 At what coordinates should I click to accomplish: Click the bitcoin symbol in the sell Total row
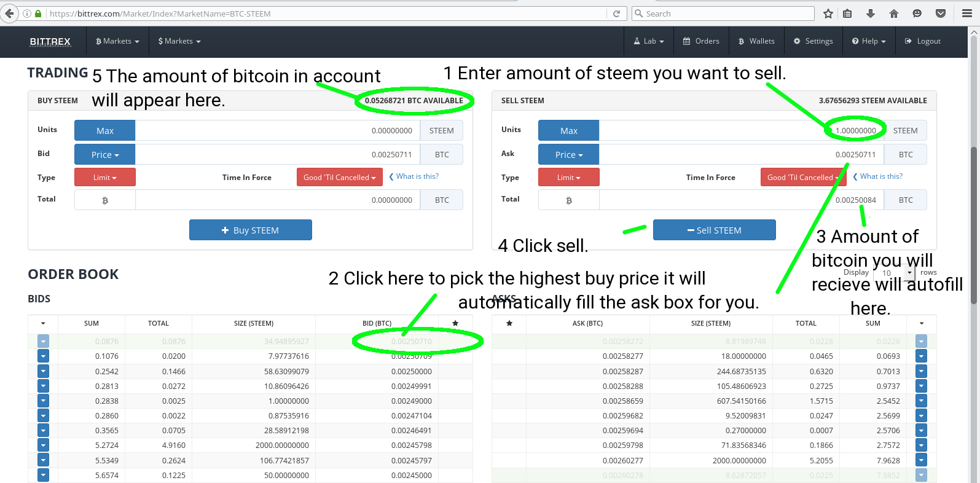pyautogui.click(x=569, y=200)
